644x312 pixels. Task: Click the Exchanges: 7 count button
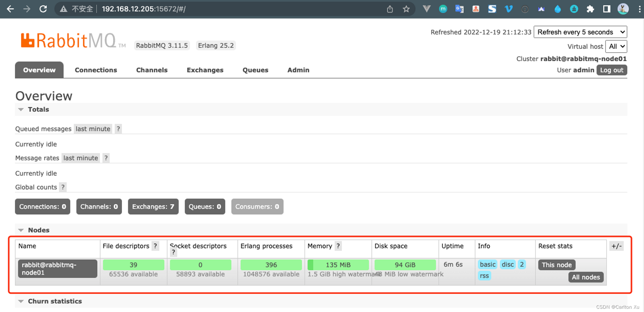point(153,206)
